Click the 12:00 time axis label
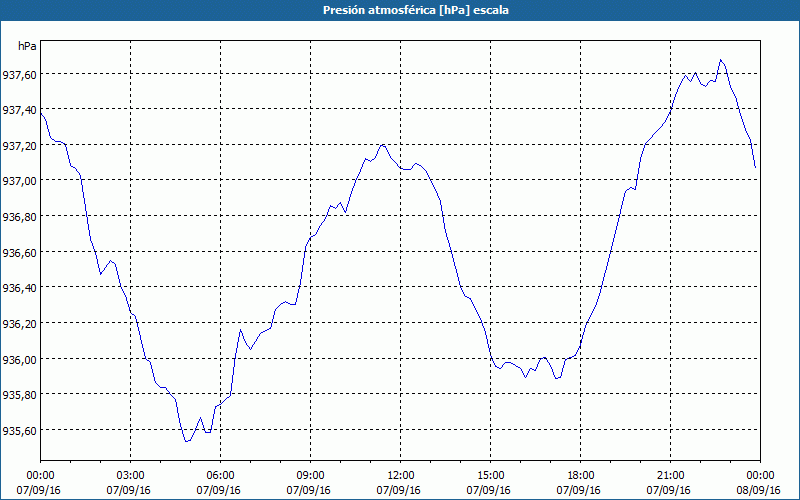800x500 pixels. tap(401, 476)
